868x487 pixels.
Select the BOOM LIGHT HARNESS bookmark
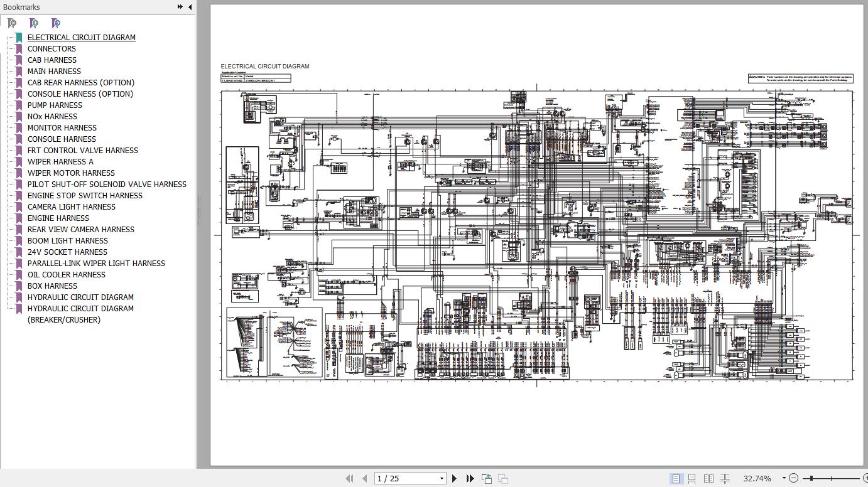point(68,240)
